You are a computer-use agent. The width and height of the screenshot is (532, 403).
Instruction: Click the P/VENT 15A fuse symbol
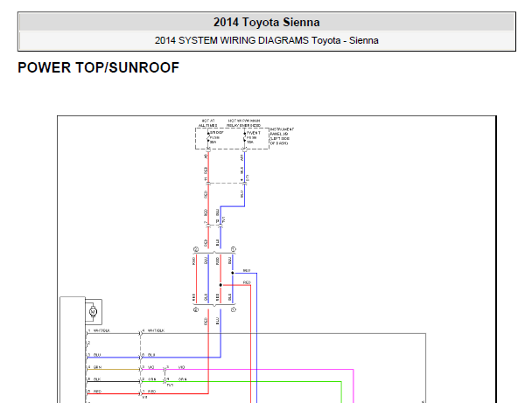click(x=245, y=137)
